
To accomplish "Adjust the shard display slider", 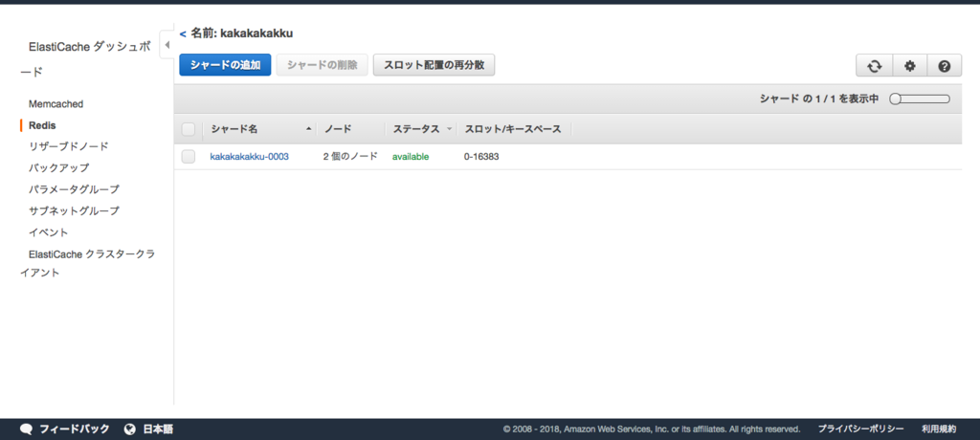I will tap(920, 99).
